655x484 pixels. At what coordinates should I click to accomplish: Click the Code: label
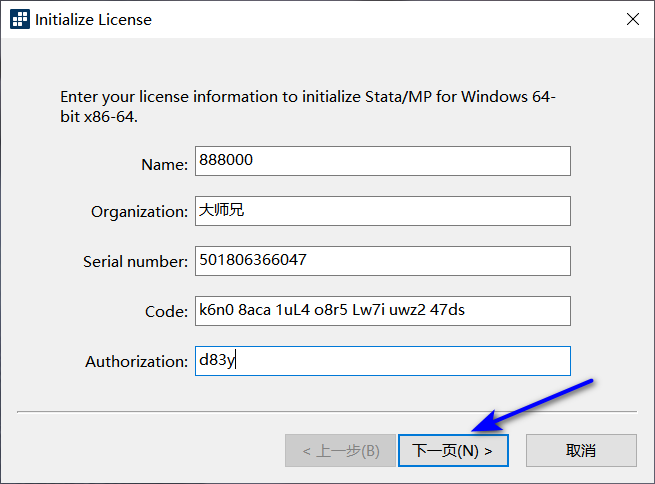click(166, 312)
